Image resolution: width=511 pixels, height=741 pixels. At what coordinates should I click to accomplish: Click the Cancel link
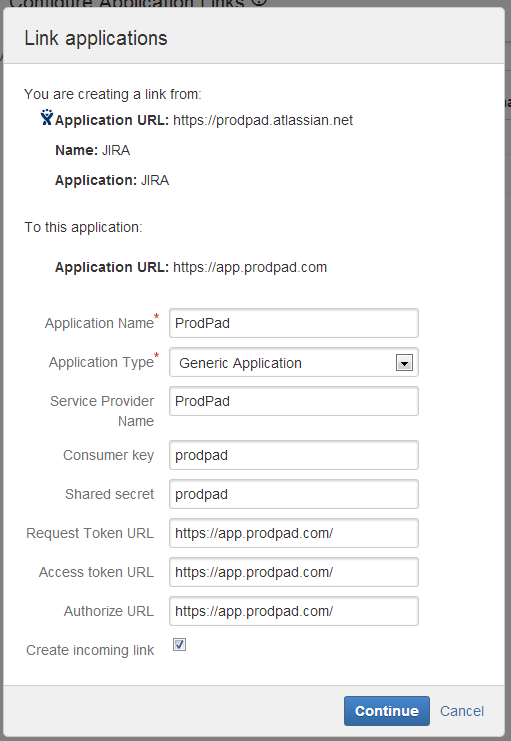point(462,711)
